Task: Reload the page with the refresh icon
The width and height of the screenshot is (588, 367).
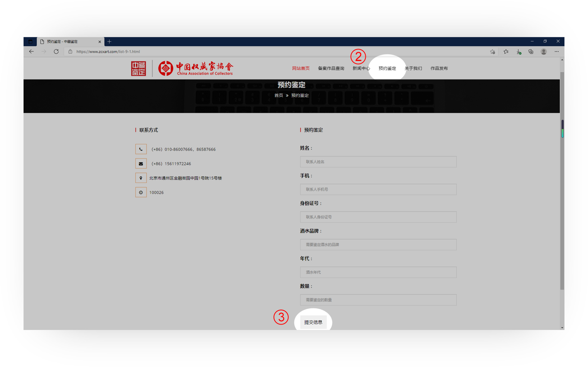Action: point(56,51)
